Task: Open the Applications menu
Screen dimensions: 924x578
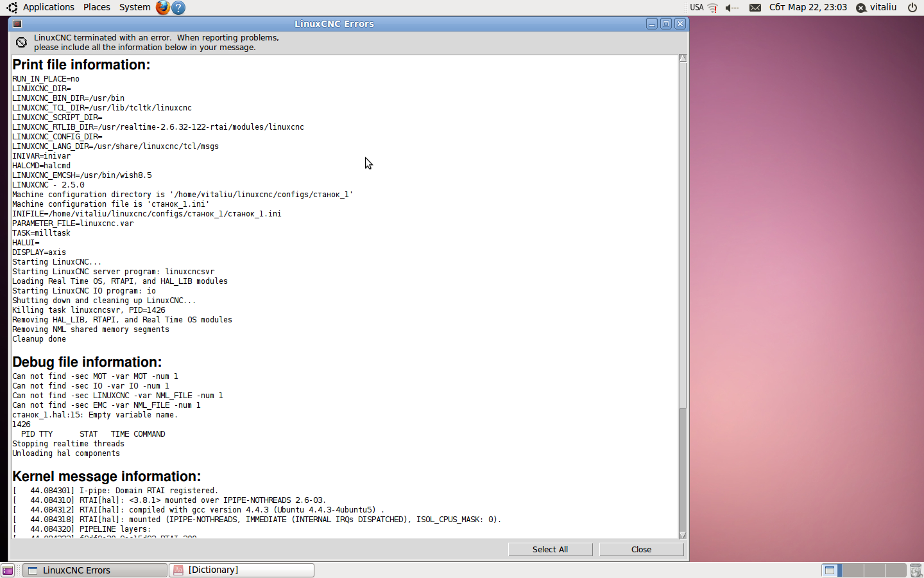Action: point(48,7)
